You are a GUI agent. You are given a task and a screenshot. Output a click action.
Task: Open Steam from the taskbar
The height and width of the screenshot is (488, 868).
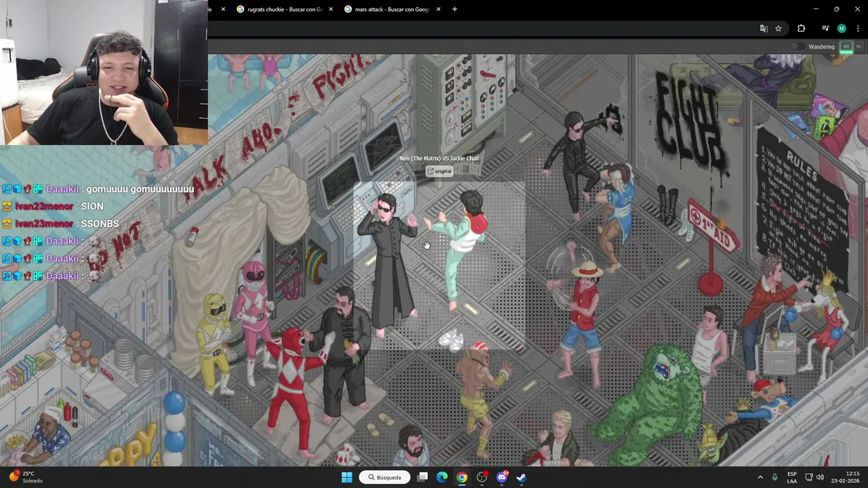point(521,477)
